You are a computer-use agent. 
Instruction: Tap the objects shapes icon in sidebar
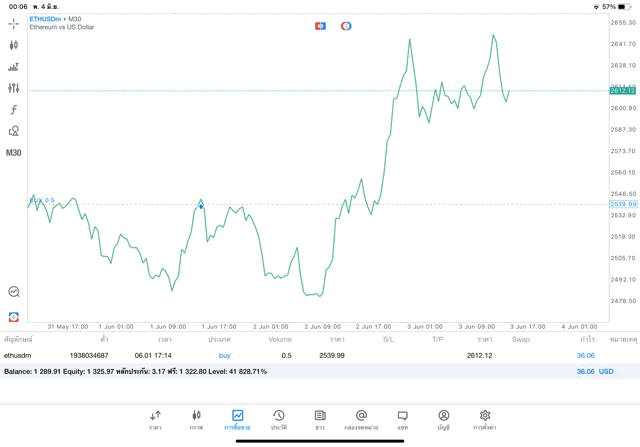tap(14, 131)
